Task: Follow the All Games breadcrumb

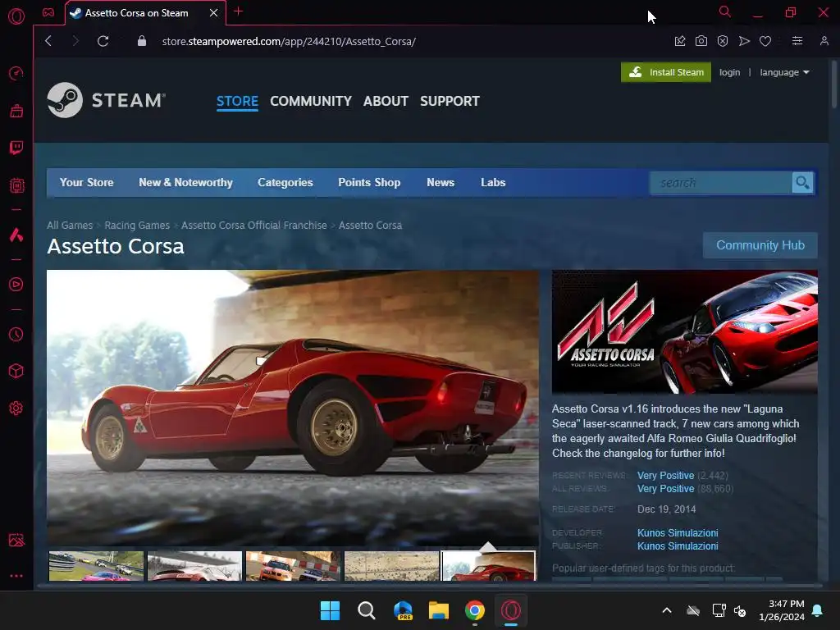Action: pyautogui.click(x=70, y=226)
